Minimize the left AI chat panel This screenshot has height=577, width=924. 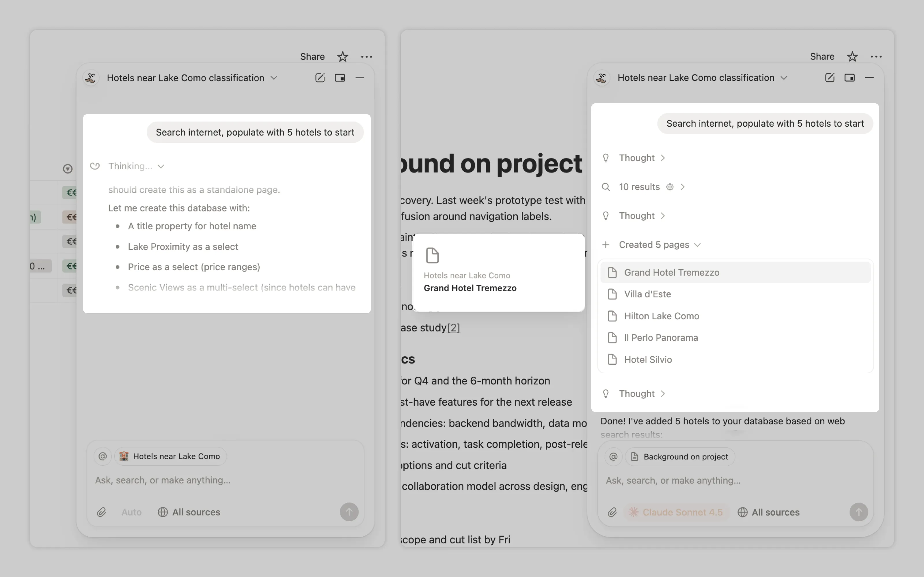pos(360,78)
